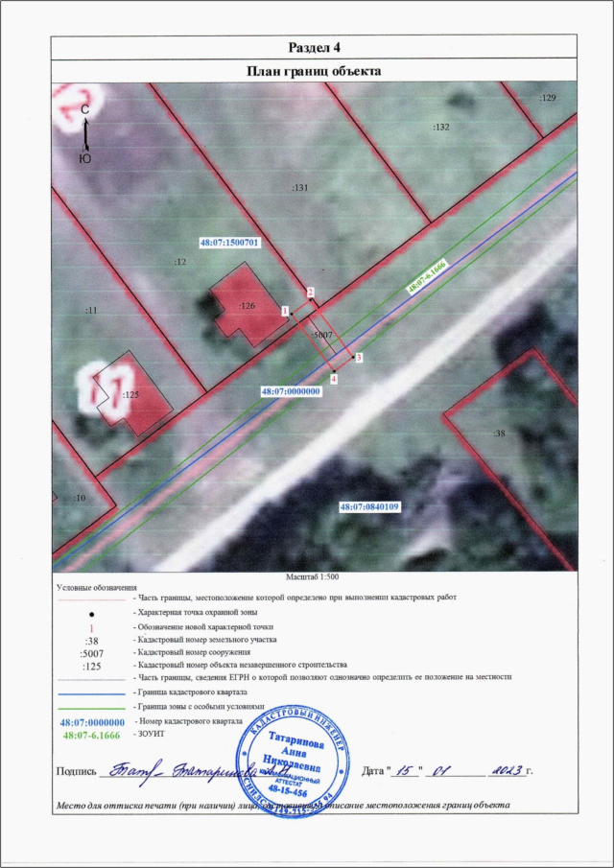Click the north arrow compass symbol
The image size is (614, 868).
click(x=84, y=134)
